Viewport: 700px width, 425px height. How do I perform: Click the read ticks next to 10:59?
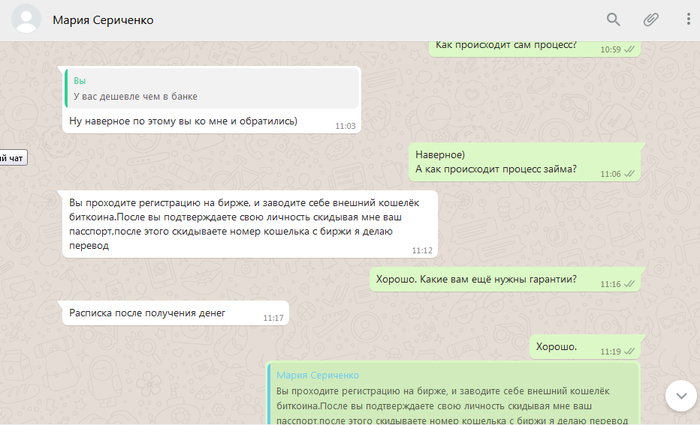630,49
